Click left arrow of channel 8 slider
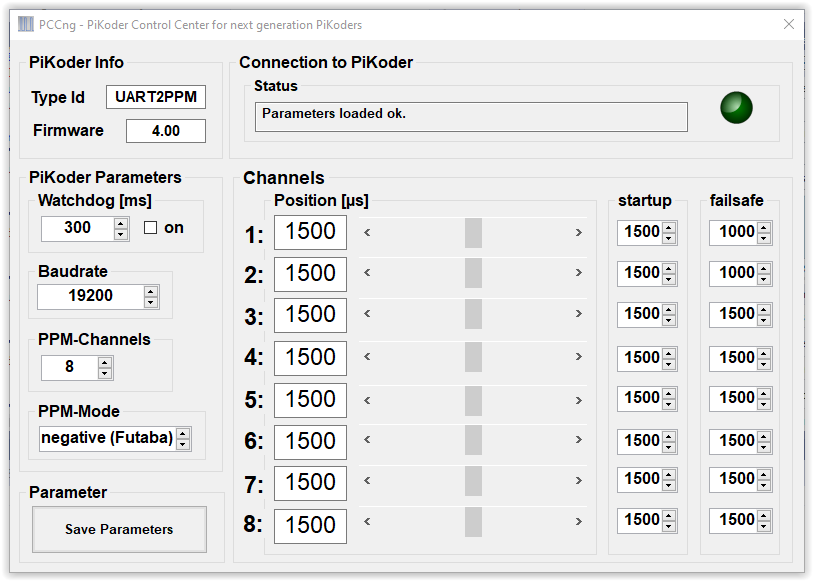Image resolution: width=813 pixels, height=581 pixels. (x=367, y=521)
